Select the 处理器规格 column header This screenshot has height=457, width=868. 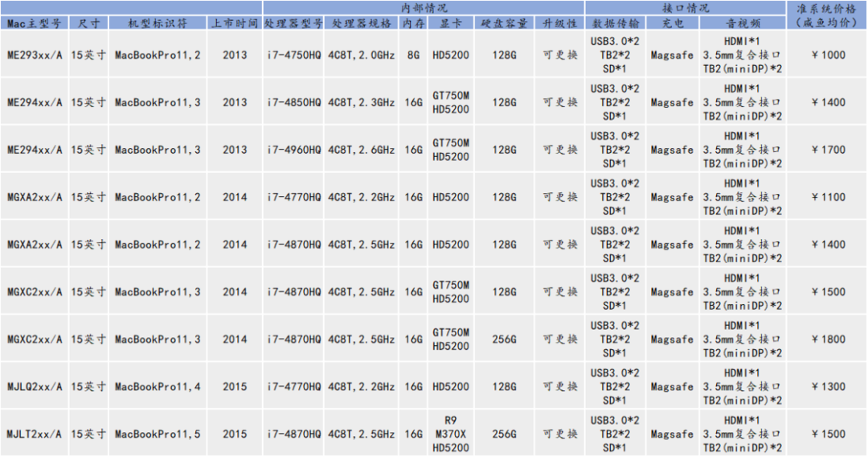(362, 23)
